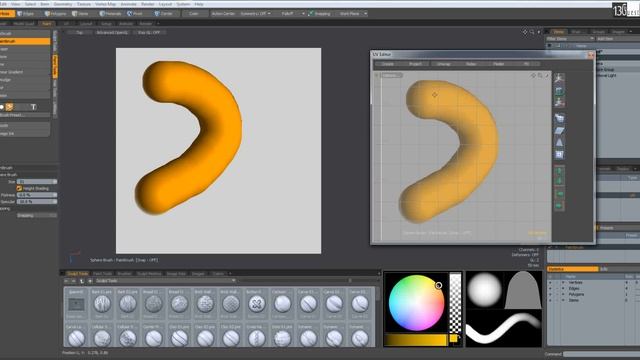
Task: Click first green icon in UV Editor sidebar
Action: tap(559, 171)
